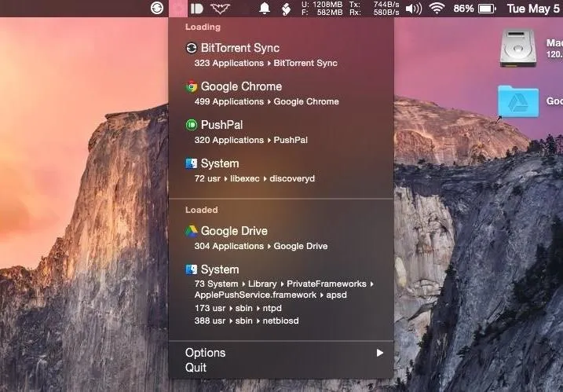
Task: Open the notification bell in menu bar
Action: point(265,9)
